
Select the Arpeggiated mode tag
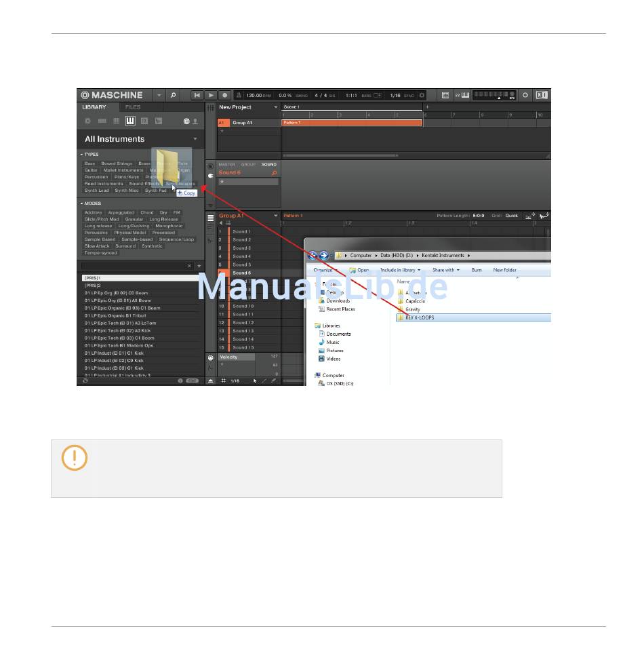coord(121,213)
